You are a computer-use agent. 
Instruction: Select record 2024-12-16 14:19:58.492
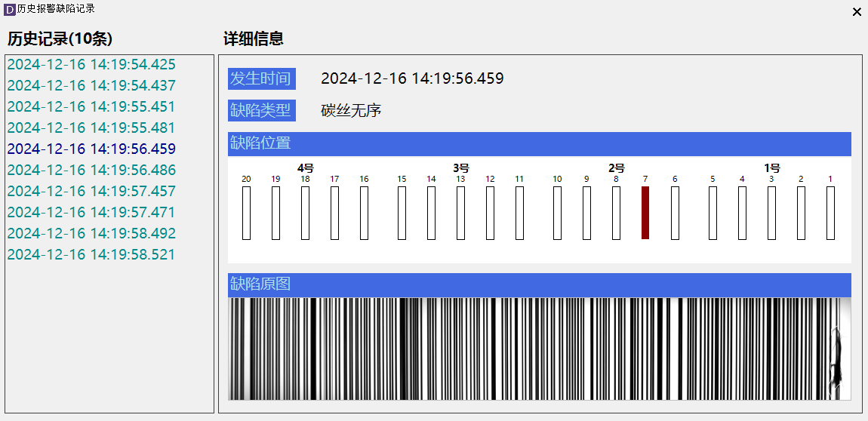[91, 234]
